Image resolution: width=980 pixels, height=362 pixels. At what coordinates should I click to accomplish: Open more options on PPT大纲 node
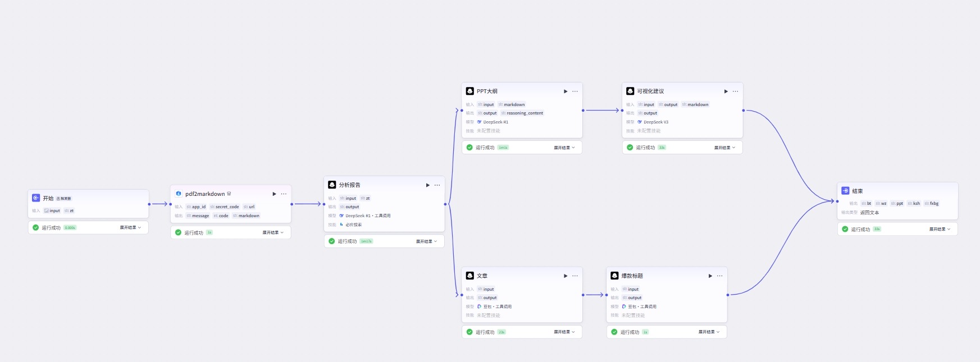point(575,91)
